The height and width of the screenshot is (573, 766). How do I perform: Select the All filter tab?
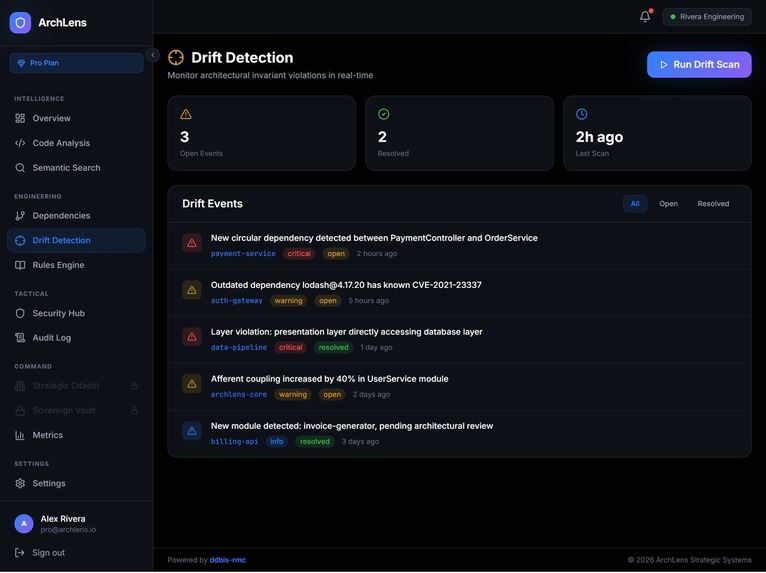tap(635, 204)
